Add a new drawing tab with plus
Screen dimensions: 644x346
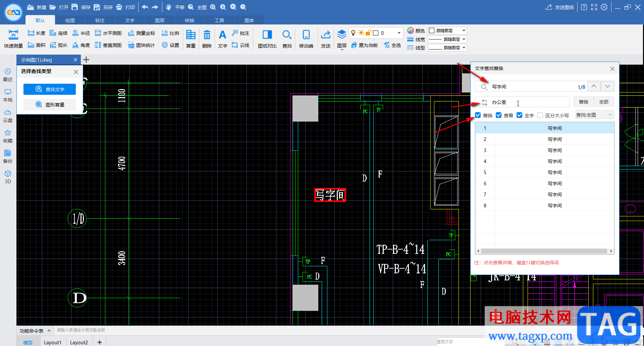pyautogui.click(x=86, y=60)
